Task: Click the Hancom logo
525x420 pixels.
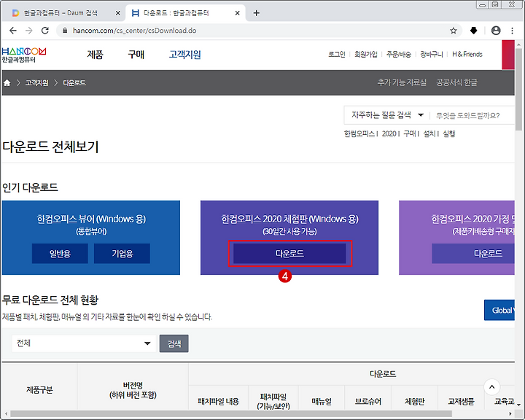Action: coord(24,55)
